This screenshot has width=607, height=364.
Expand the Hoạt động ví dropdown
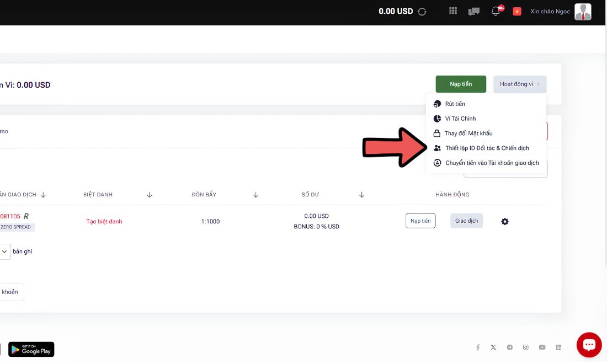point(520,84)
